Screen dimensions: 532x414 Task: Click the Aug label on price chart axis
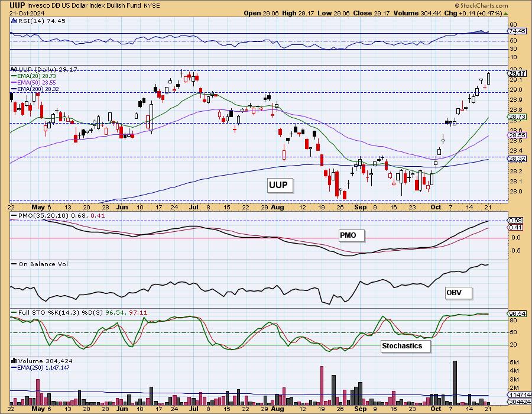[x=278, y=207]
